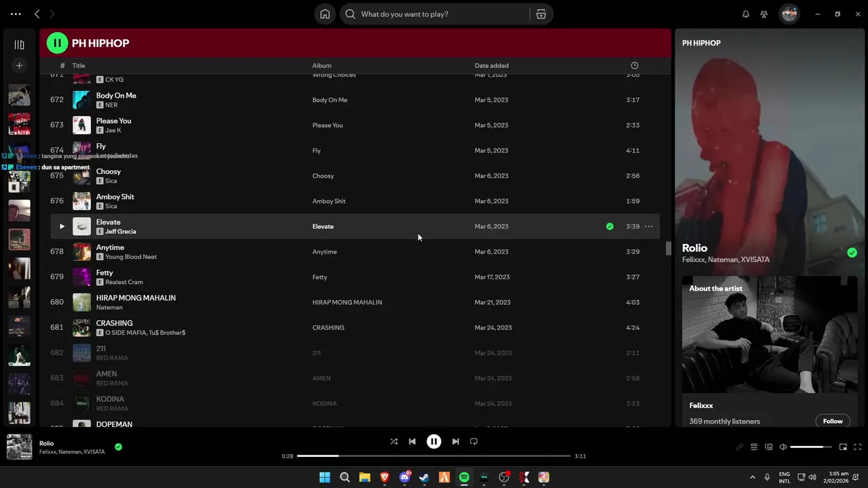
Task: Collapse Your Library from the sidebar icon
Action: [19, 45]
